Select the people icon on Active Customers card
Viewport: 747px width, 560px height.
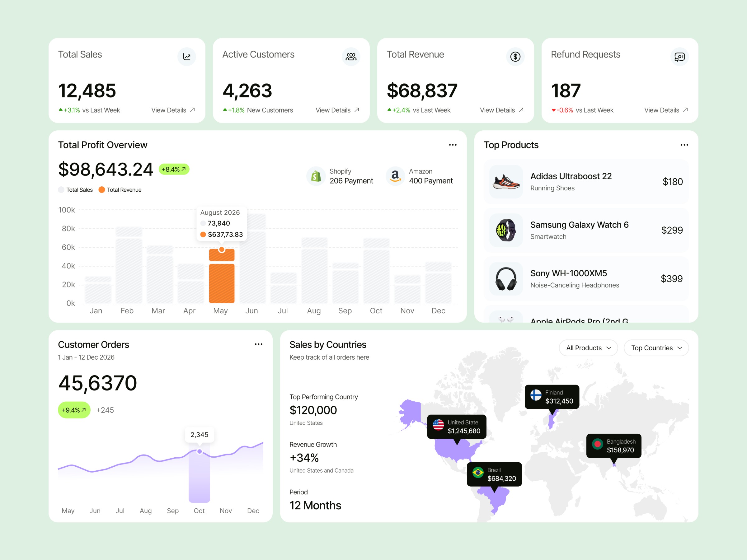click(x=351, y=57)
